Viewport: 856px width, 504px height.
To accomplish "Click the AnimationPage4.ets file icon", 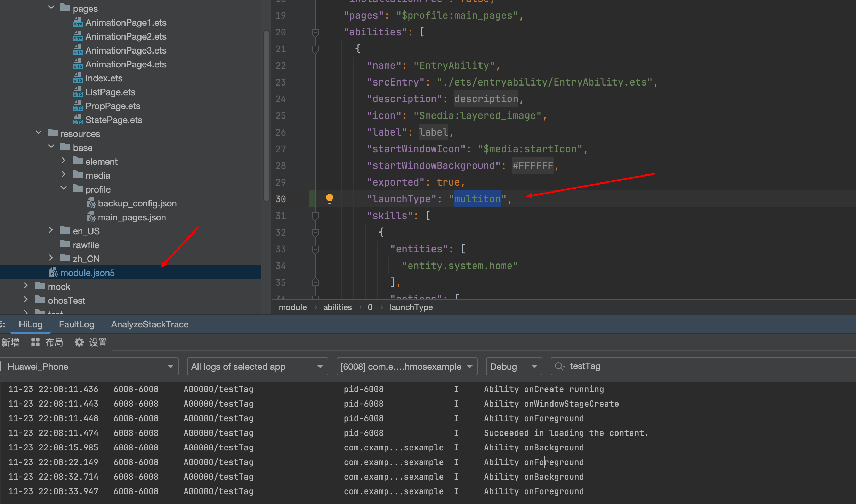I will (x=78, y=64).
